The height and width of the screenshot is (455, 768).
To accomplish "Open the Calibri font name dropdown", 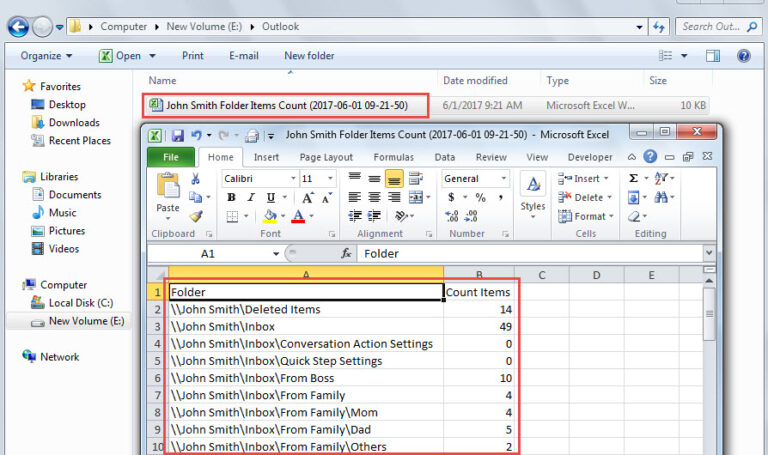I will (x=290, y=179).
